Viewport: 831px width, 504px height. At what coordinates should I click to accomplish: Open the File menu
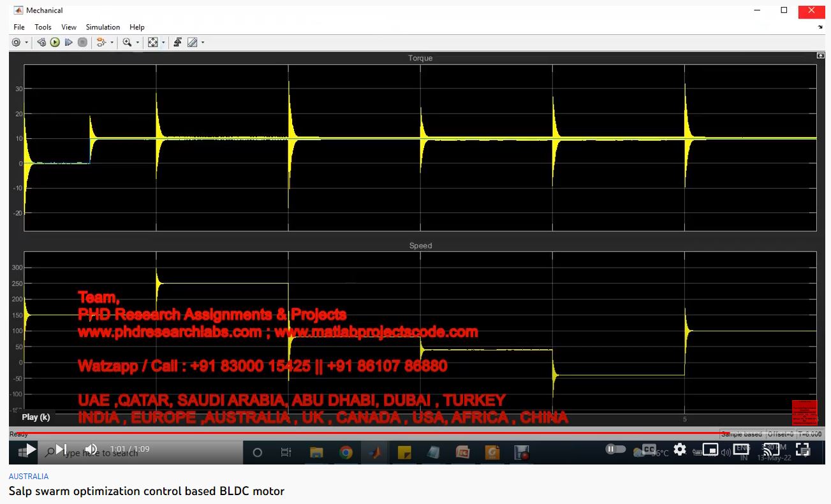coord(19,27)
